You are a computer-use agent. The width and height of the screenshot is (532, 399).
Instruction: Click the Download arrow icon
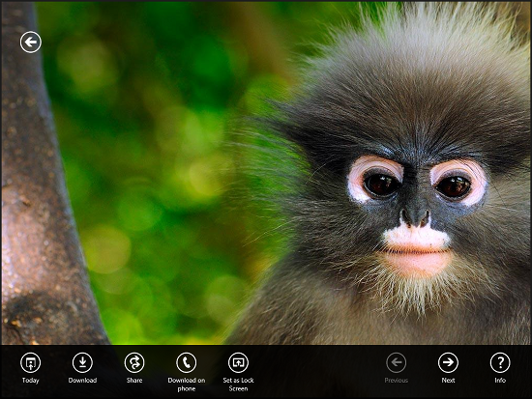pos(82,362)
